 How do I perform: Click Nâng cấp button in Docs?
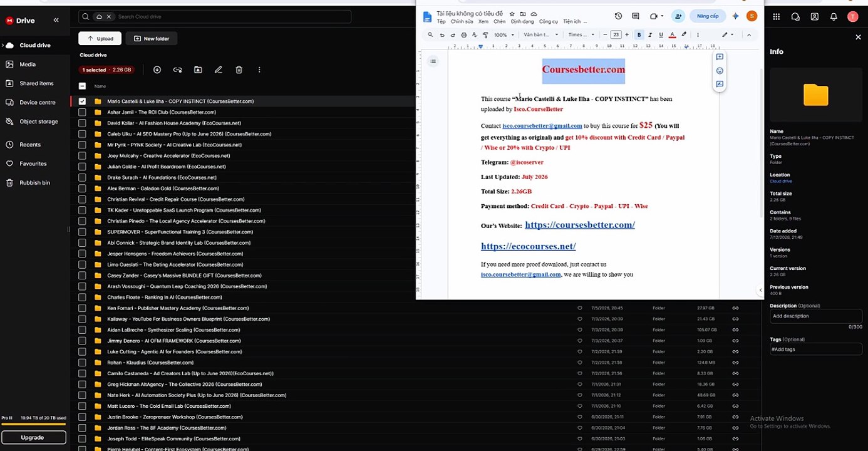[707, 16]
